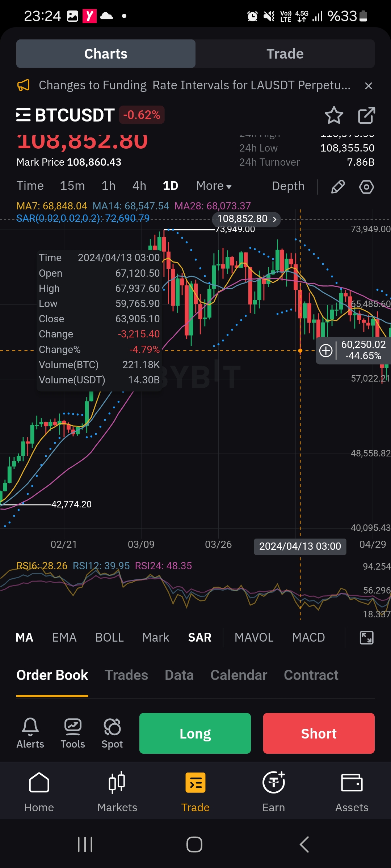Screen dimensions: 391x868
Task: Go to Home in bottom navigation
Action: click(39, 792)
